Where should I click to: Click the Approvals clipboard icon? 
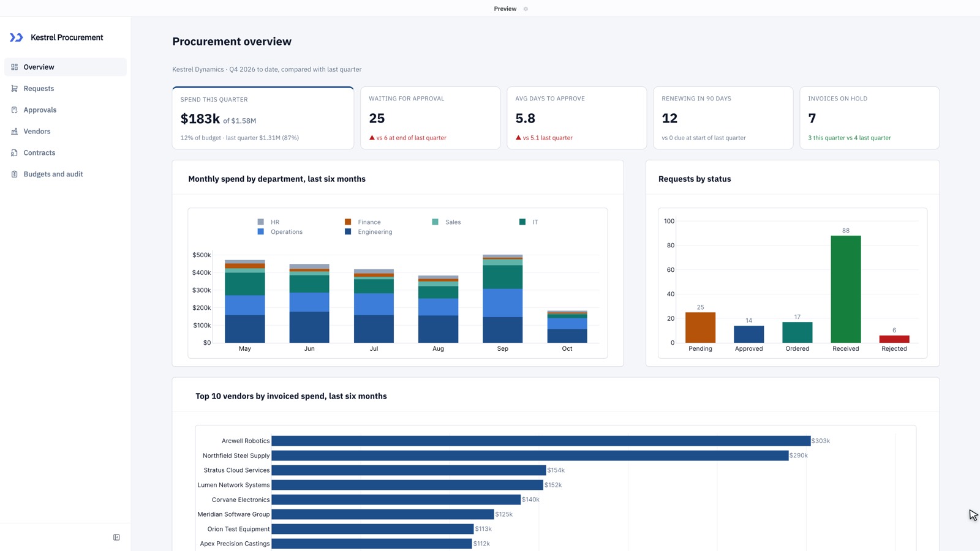click(x=14, y=110)
